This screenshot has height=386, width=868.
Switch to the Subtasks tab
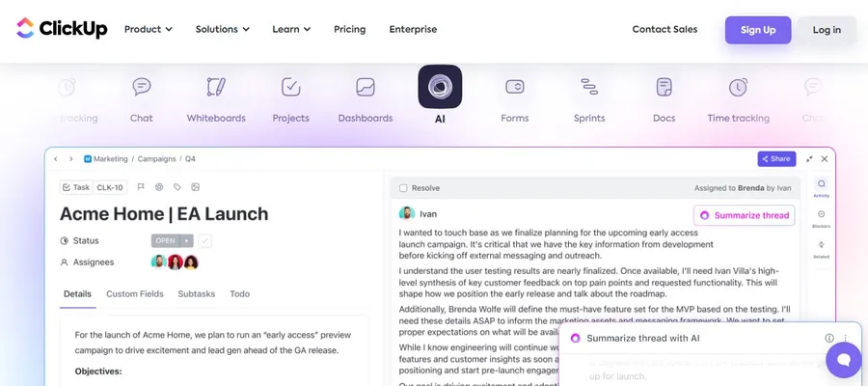pos(196,293)
